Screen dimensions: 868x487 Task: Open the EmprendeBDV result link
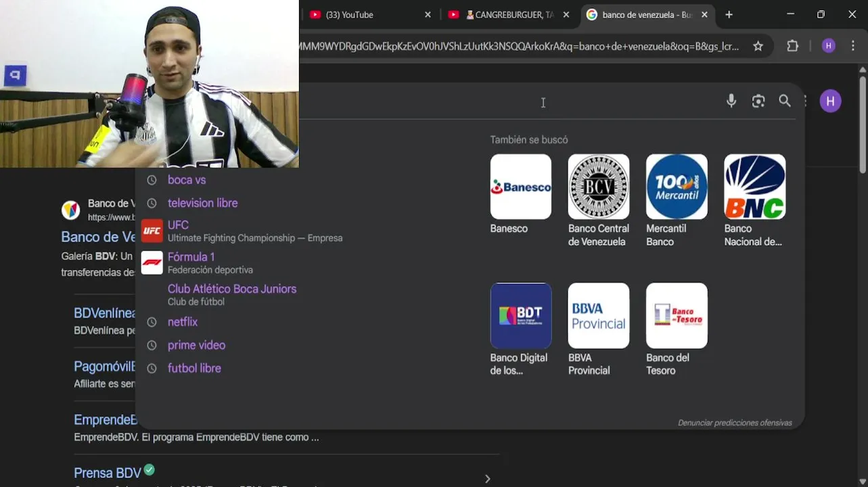pos(105,419)
